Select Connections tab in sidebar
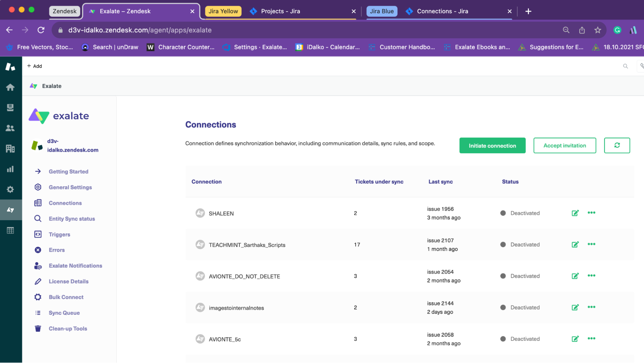Screen dimensions: 644x363 pos(65,203)
